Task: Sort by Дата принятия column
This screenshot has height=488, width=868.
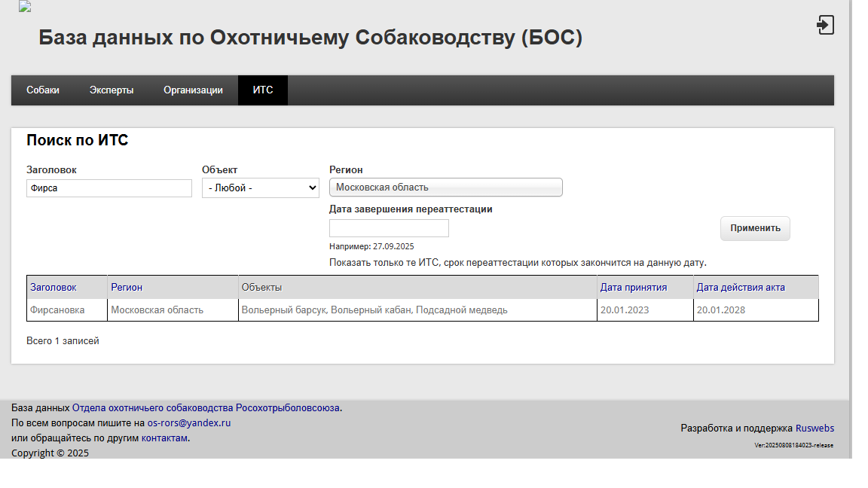Action: [633, 288]
